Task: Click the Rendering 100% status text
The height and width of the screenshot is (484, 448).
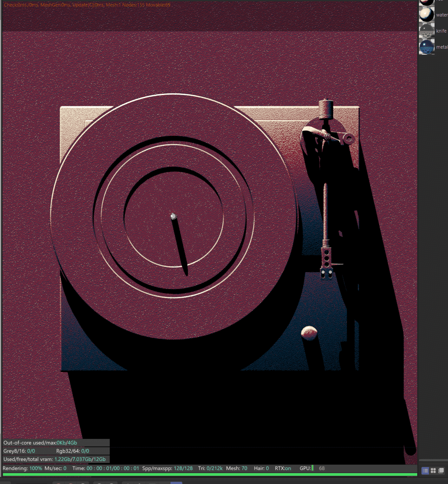Action: pyautogui.click(x=22, y=468)
